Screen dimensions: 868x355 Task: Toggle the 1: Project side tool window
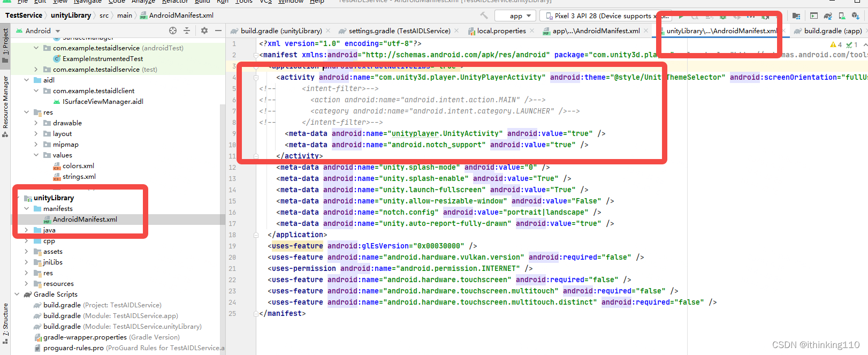[x=5, y=46]
